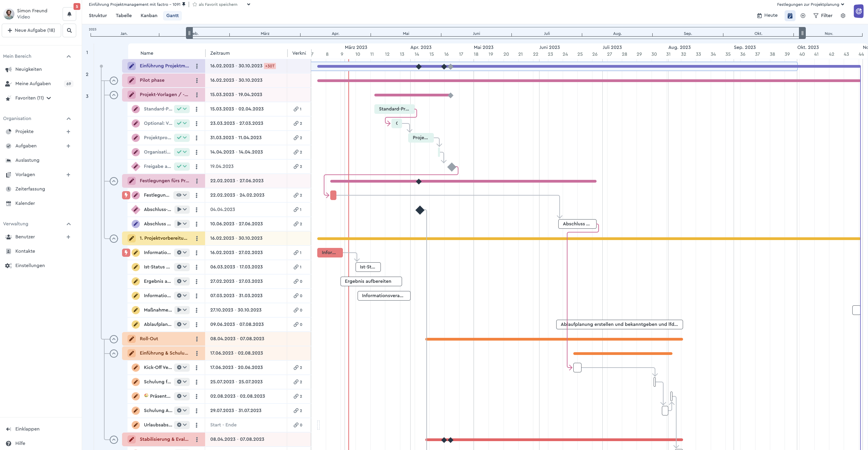Switch to Tabelle view

point(124,16)
